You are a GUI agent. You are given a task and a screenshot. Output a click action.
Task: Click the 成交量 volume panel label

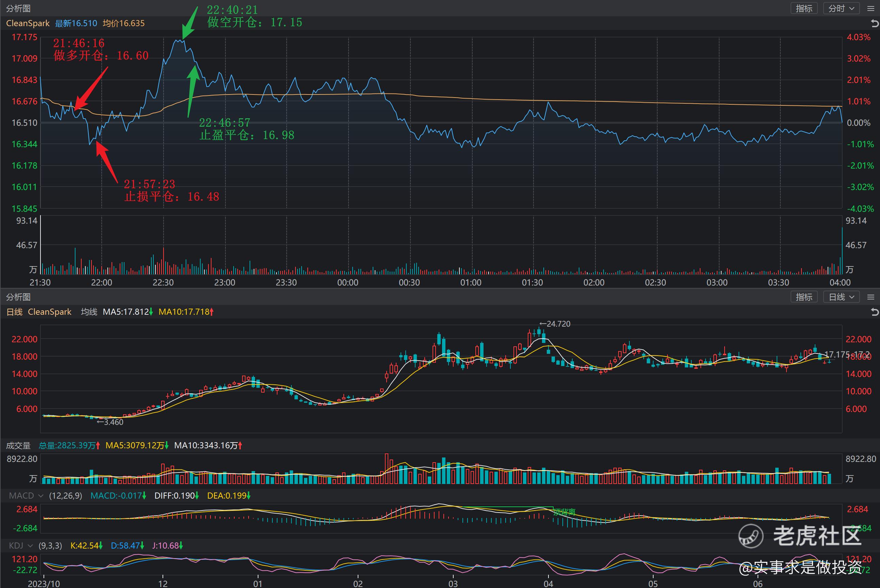(x=18, y=446)
